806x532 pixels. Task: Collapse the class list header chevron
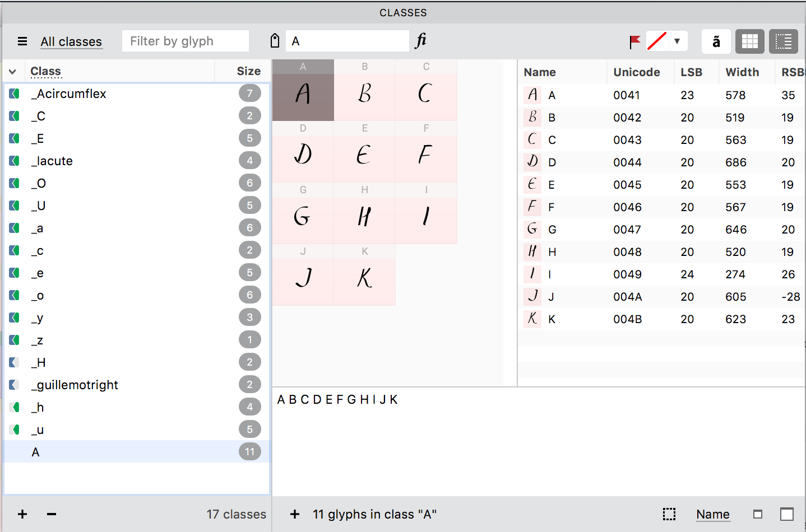point(12,72)
